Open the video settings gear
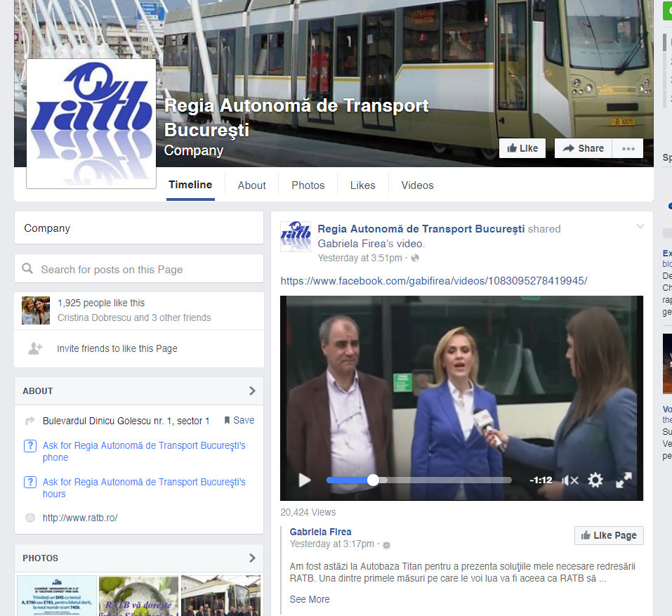This screenshot has height=616, width=672. click(595, 480)
